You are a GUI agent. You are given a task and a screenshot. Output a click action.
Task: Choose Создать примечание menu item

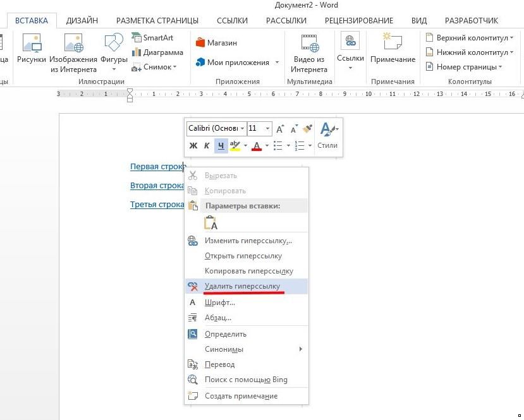tap(247, 396)
